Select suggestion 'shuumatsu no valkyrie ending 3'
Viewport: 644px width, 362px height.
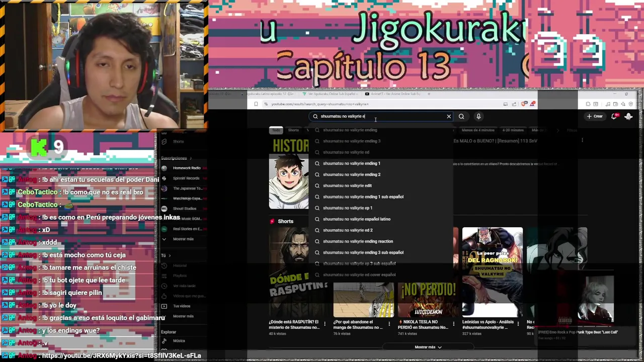[381, 141]
